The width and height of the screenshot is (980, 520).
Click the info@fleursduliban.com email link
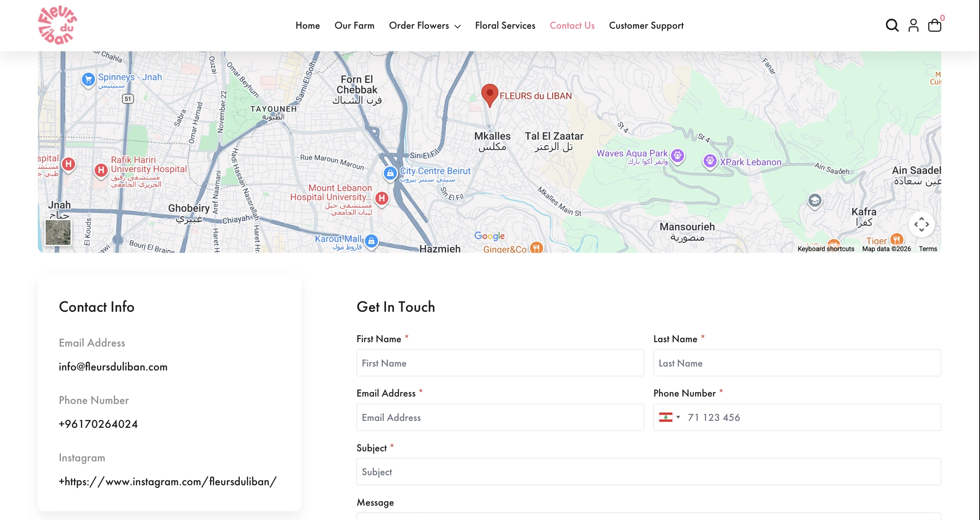tap(113, 367)
